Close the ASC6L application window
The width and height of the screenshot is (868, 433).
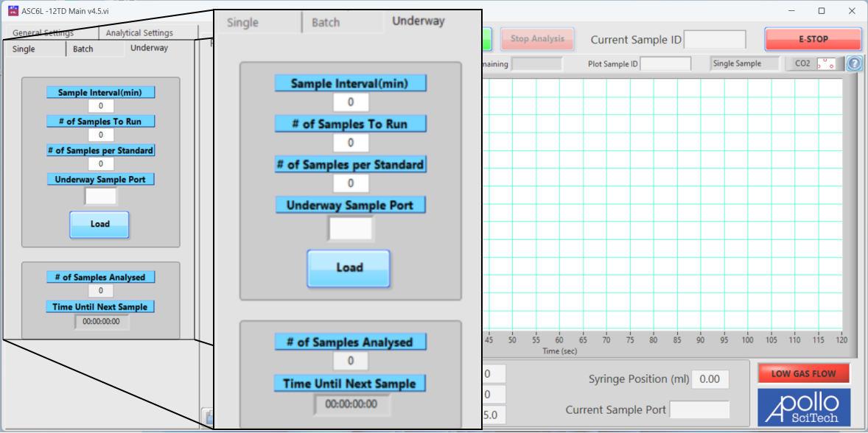pyautogui.click(x=852, y=10)
